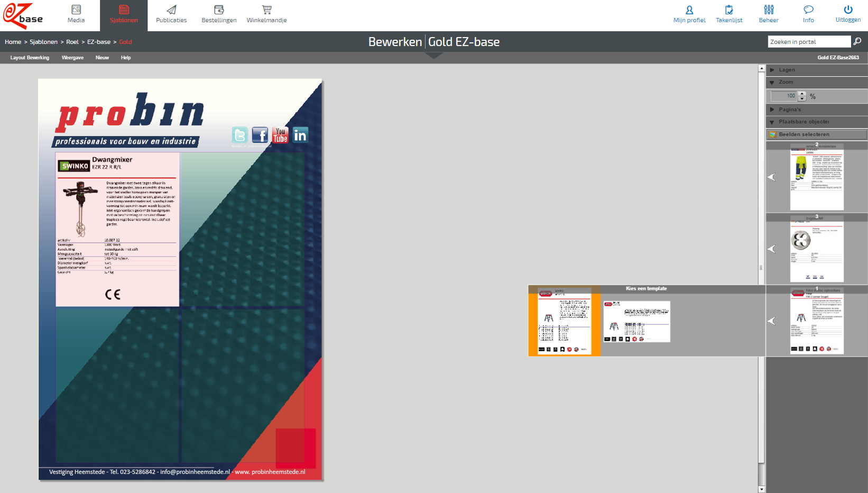
Task: Open the Nieuw menu
Action: tap(102, 58)
